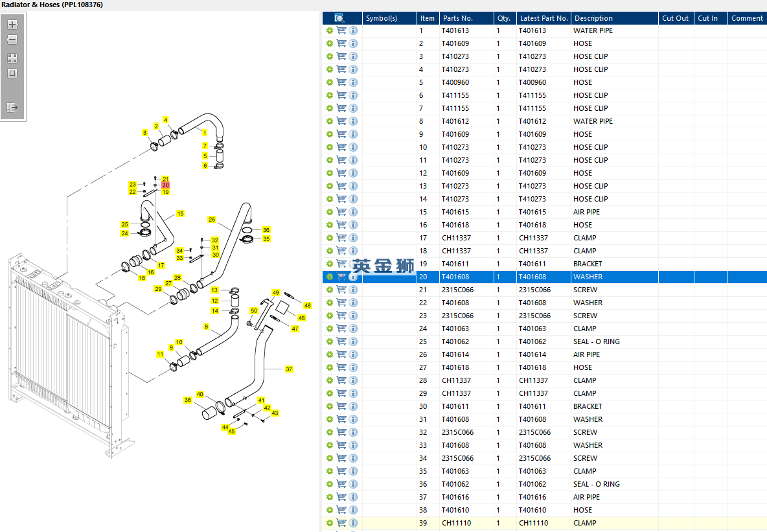Click callout 8 in the diagram

point(207,327)
